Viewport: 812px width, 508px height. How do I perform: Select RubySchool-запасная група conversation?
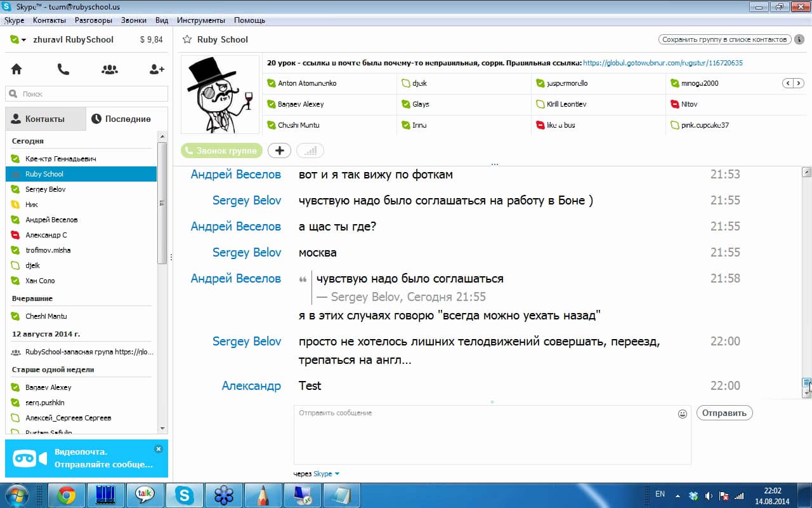pyautogui.click(x=81, y=352)
